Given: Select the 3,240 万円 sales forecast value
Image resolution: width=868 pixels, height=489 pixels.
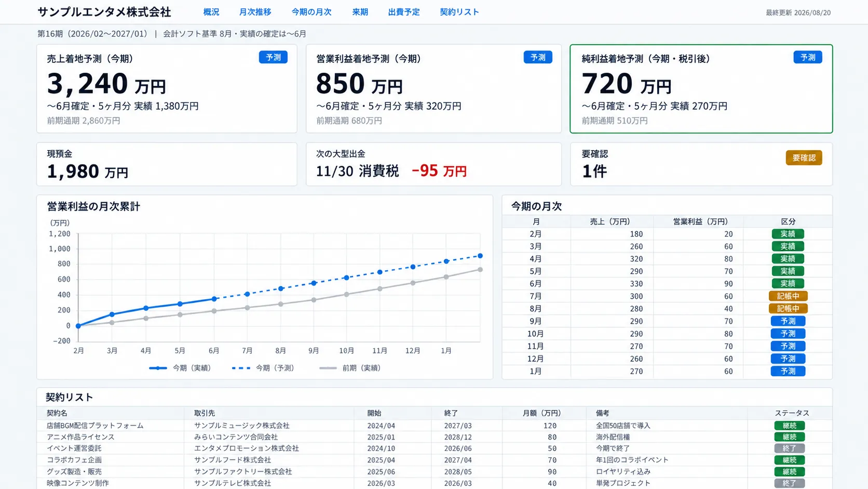Looking at the screenshot, I should [106, 84].
